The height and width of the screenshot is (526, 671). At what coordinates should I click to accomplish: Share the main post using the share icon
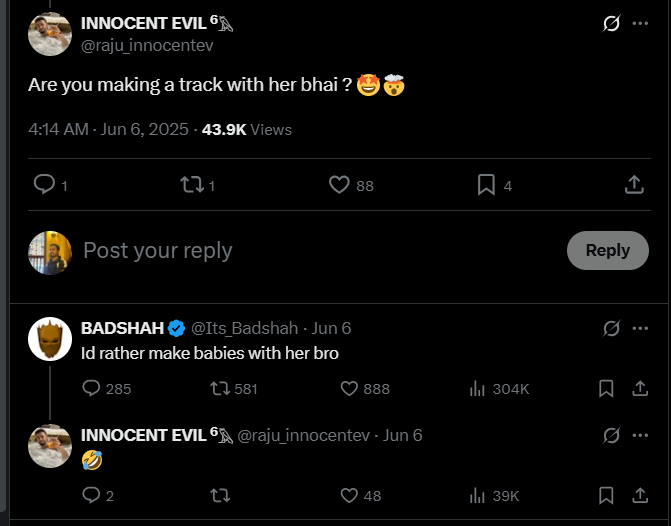pos(634,185)
